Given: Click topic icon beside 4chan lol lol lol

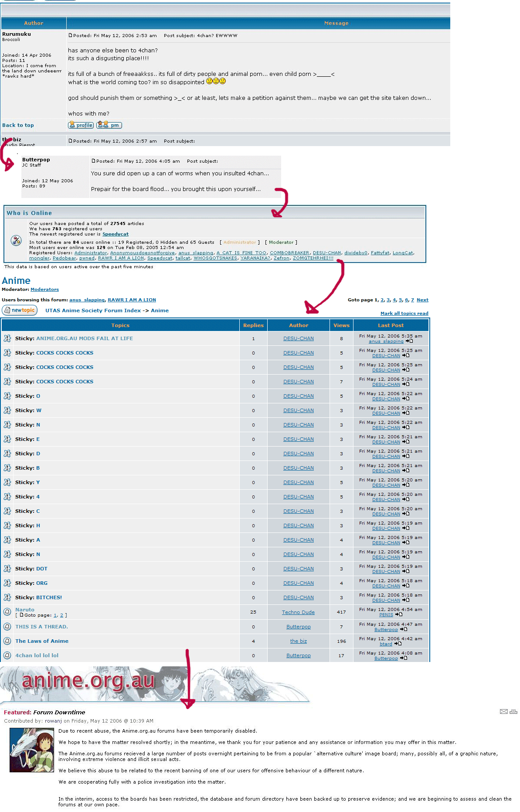Looking at the screenshot, I should coord(7,655).
